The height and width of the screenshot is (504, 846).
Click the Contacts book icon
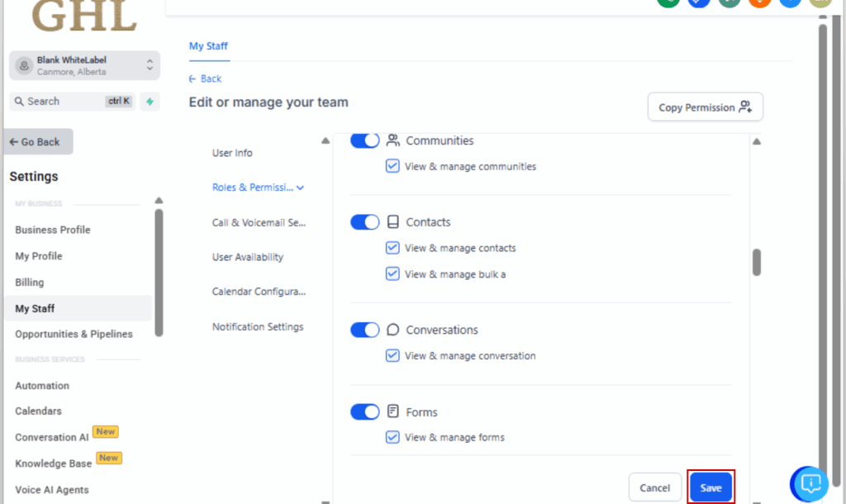pyautogui.click(x=393, y=222)
